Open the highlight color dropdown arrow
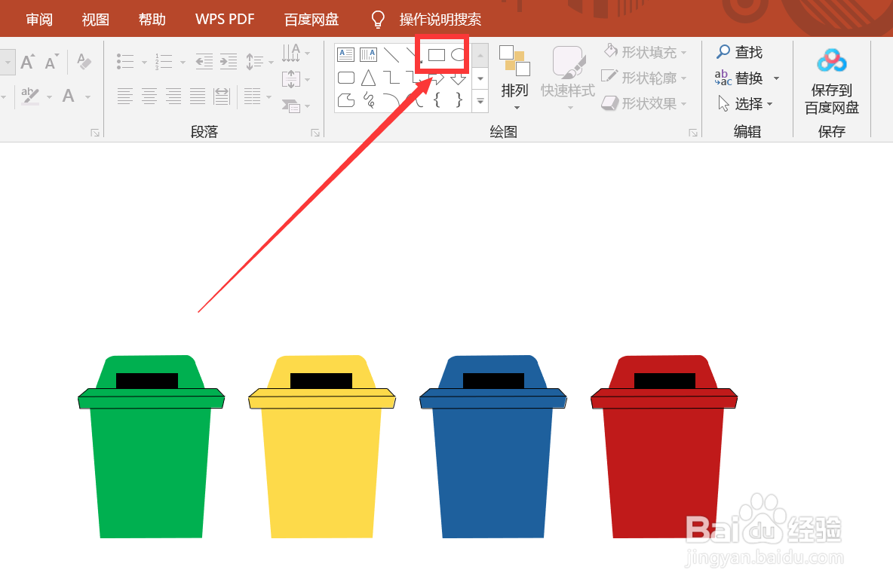 coord(49,96)
